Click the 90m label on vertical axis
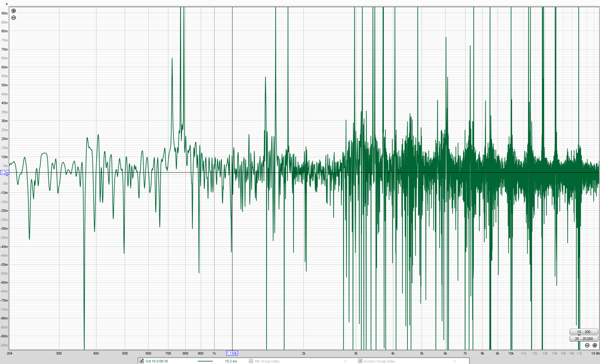Image resolution: width=600 pixels, height=364 pixels. tap(4, 13)
